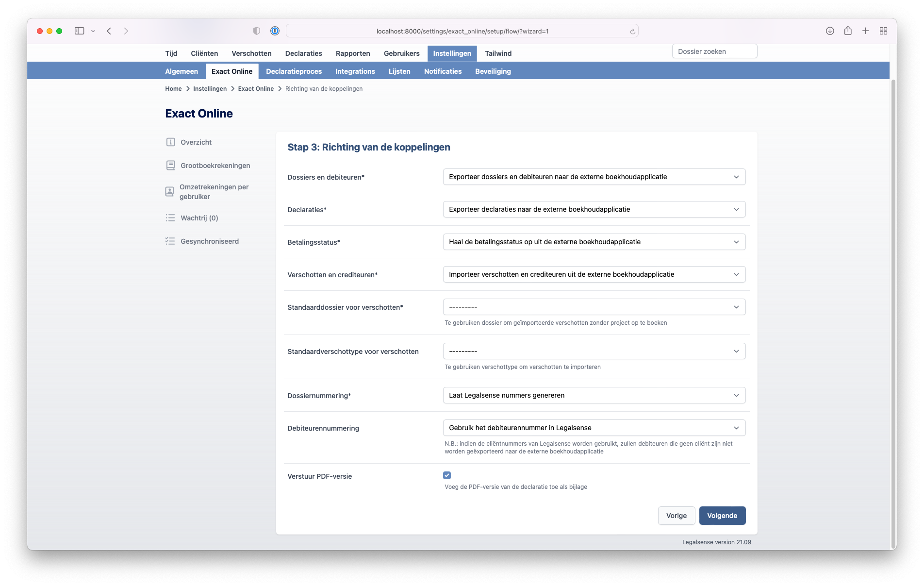Switch to the Algemeen settings tab
Image resolution: width=924 pixels, height=586 pixels.
click(181, 71)
